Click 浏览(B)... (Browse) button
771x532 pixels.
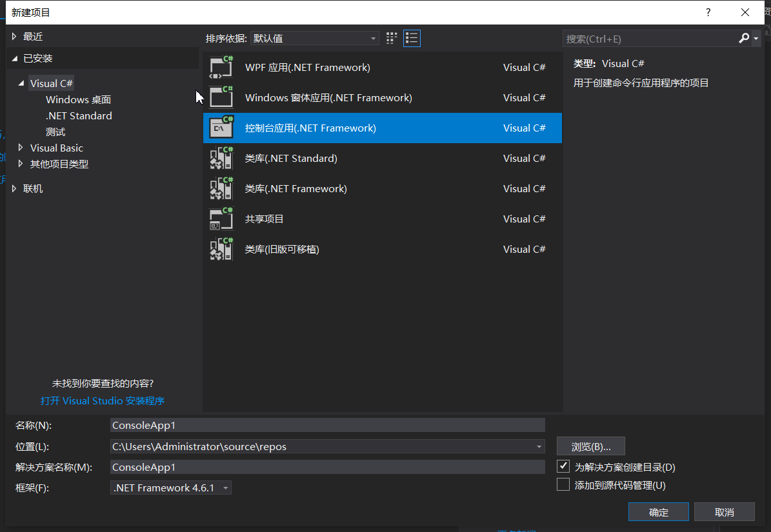coord(590,446)
